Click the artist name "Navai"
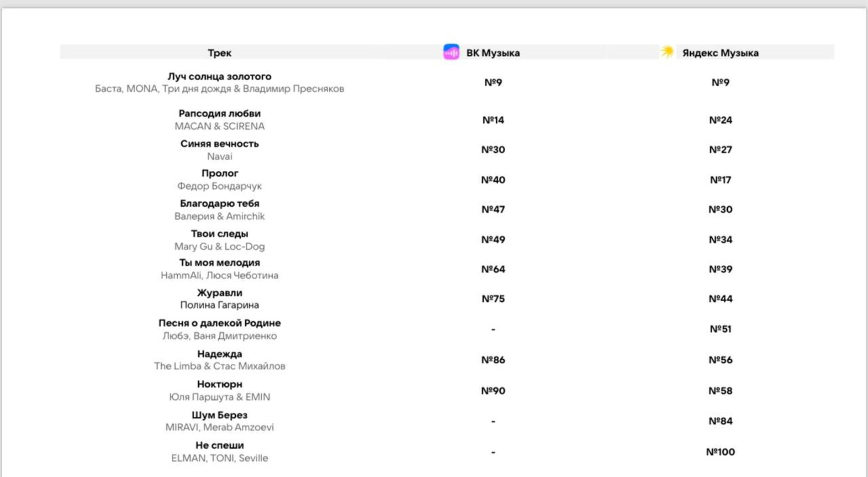 tap(219, 157)
